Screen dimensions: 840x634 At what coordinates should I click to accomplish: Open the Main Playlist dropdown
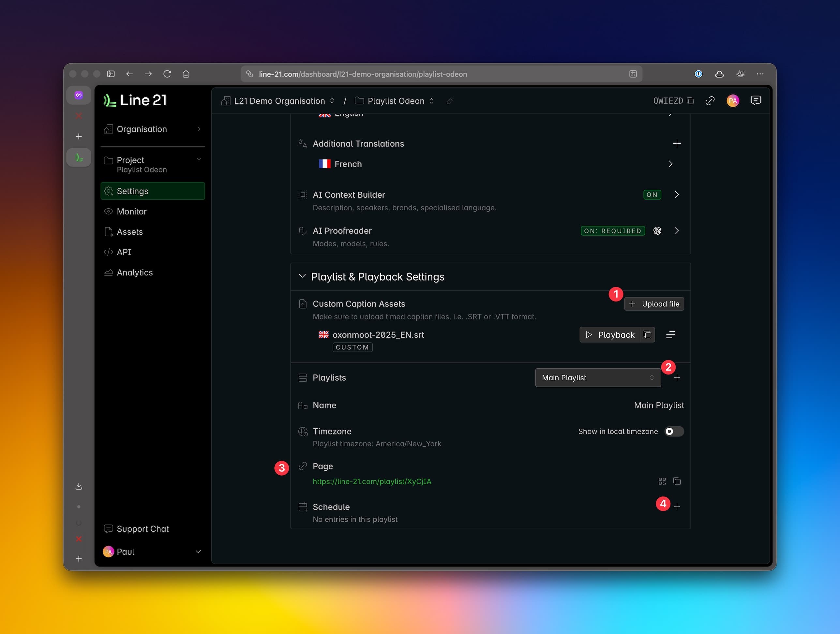(x=598, y=377)
